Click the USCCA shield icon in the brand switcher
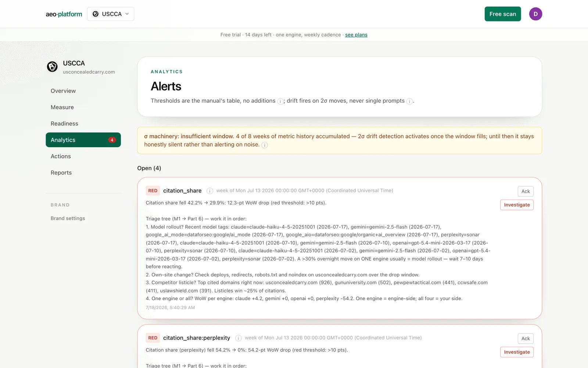This screenshot has width=588, height=368. pos(96,14)
